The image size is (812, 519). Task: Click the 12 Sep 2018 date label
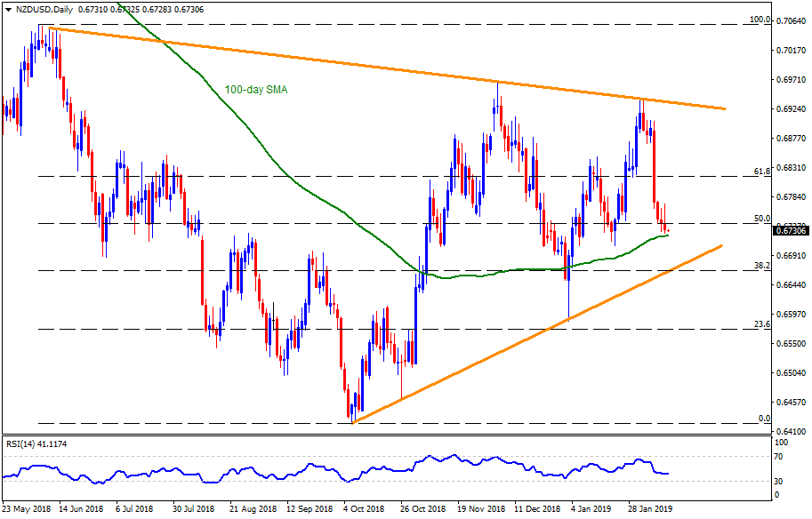coord(310,509)
